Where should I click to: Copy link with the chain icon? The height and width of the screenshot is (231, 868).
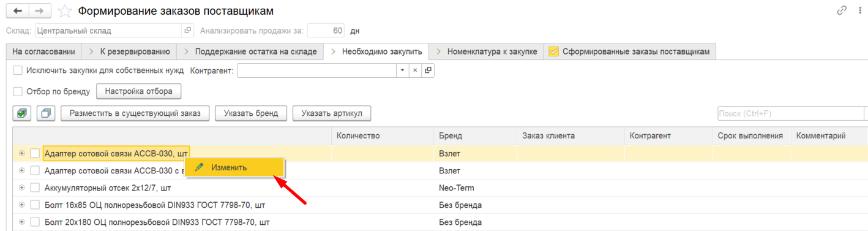click(842, 10)
